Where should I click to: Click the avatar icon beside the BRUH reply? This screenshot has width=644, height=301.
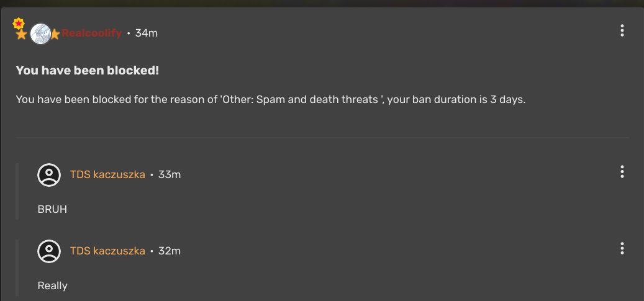[49, 175]
